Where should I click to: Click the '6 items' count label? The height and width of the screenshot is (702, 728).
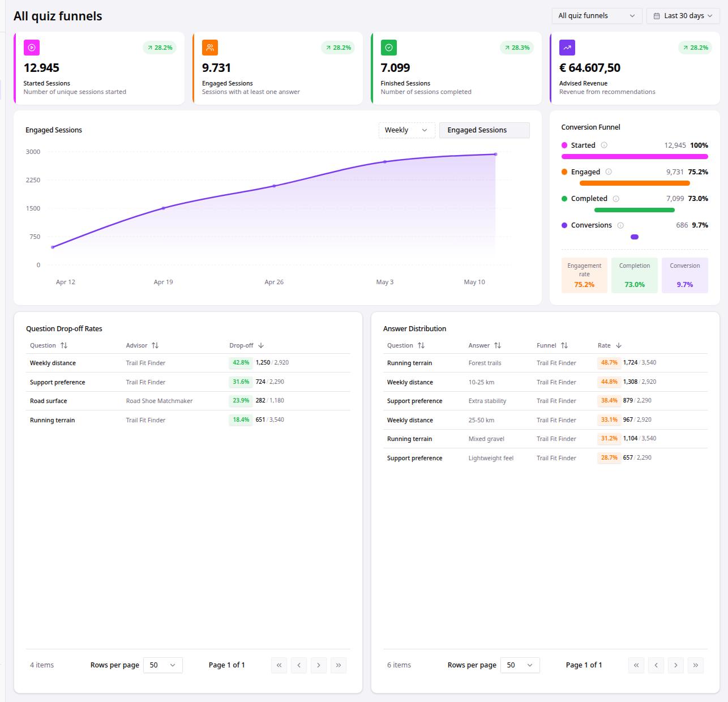pyautogui.click(x=399, y=665)
